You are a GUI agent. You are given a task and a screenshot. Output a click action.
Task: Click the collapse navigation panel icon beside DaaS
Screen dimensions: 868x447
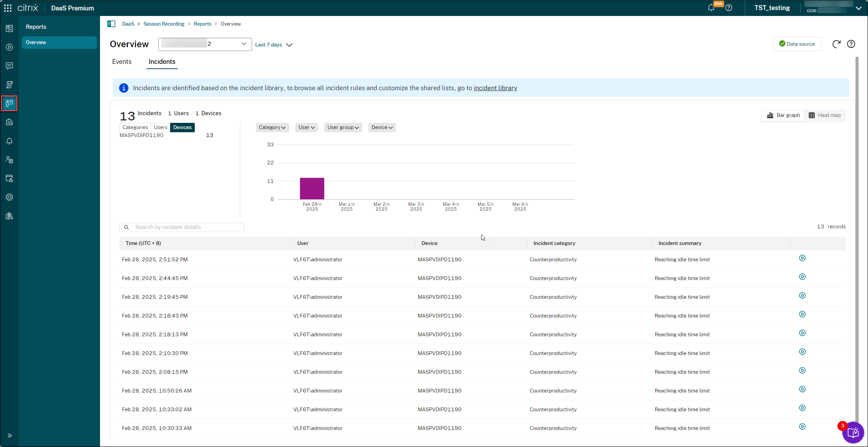point(111,24)
